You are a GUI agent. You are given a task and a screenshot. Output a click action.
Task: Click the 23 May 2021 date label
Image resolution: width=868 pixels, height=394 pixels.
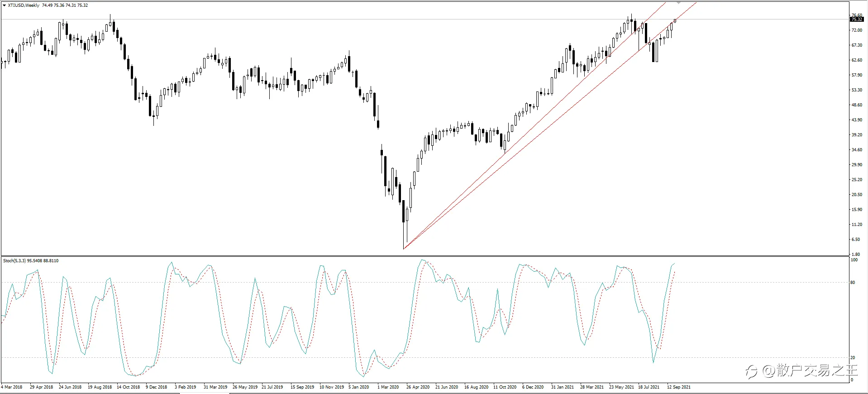[621, 387]
